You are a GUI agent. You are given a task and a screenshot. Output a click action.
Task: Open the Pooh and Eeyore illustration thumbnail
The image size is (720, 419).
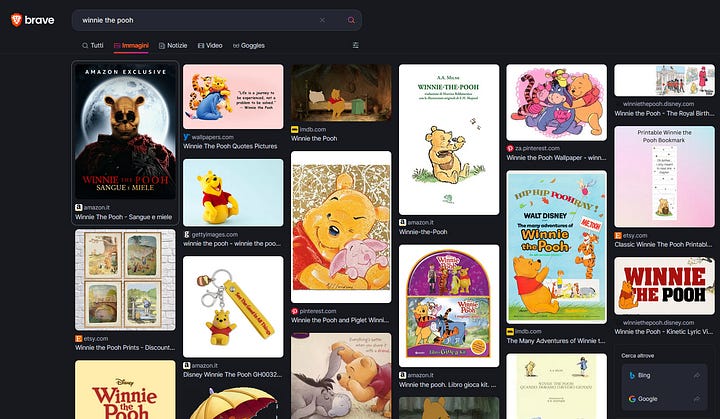pyautogui.click(x=341, y=376)
